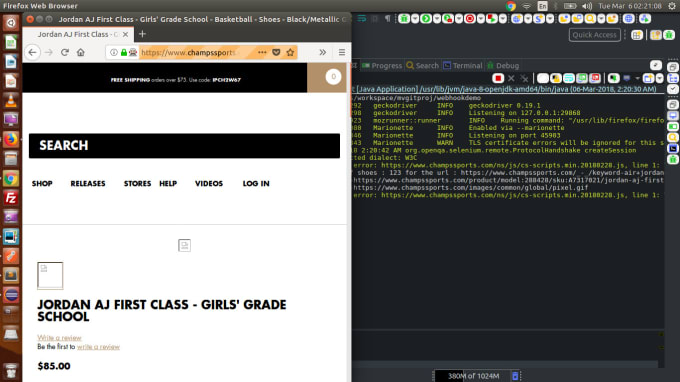Bookmark this page with the star icon
680x382 pixels.
[x=290, y=52]
